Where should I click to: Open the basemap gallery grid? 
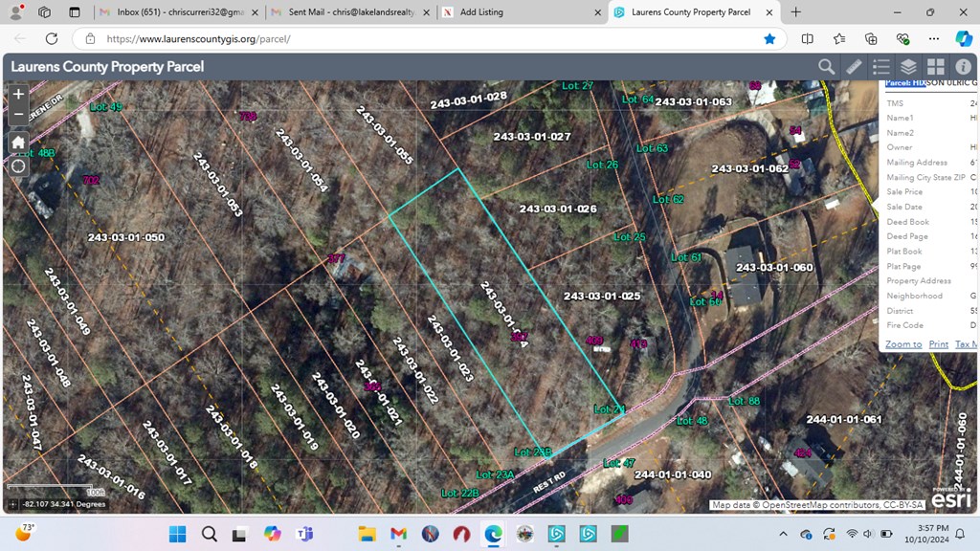(x=936, y=67)
